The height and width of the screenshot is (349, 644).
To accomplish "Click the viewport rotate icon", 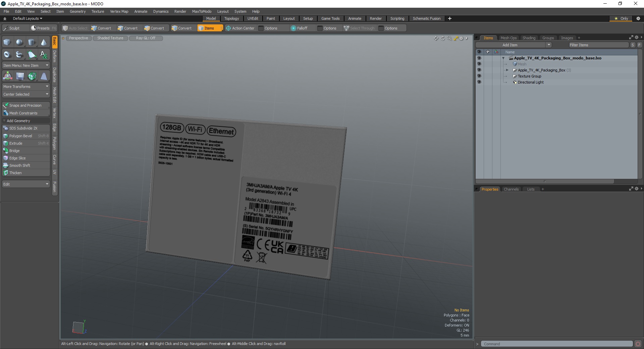I will (442, 38).
